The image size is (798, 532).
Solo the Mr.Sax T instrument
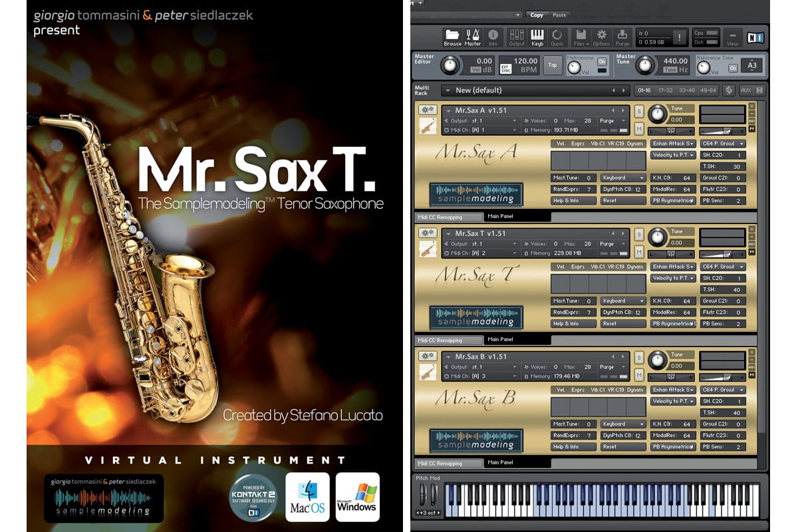(x=638, y=233)
